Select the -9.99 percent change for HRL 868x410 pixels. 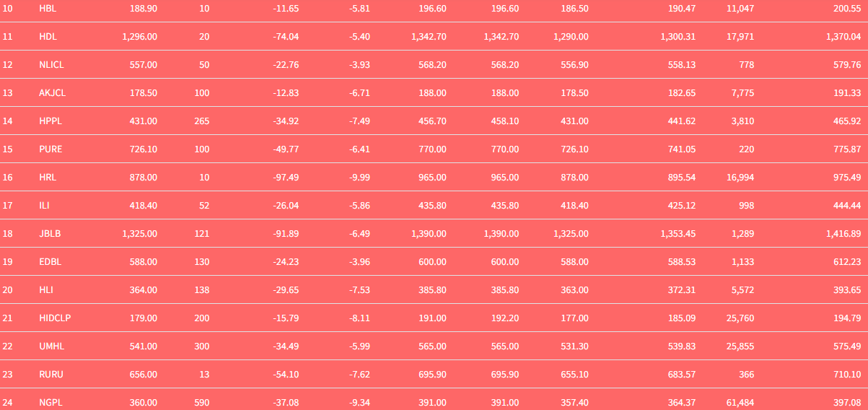click(358, 178)
